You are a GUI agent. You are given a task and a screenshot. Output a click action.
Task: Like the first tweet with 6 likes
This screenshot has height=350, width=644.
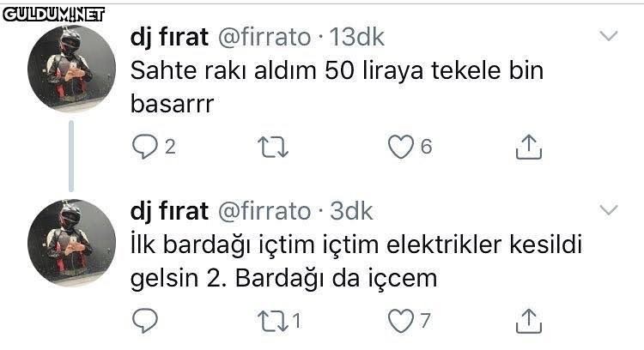tap(401, 148)
